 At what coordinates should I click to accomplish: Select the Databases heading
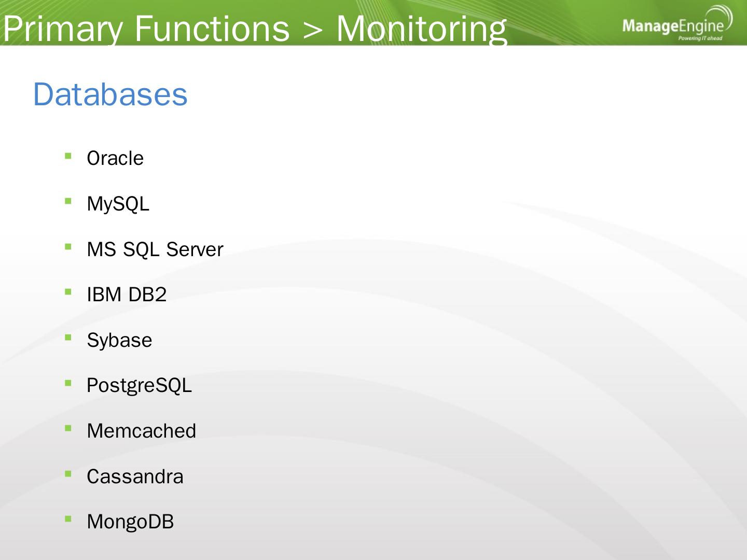point(110,94)
